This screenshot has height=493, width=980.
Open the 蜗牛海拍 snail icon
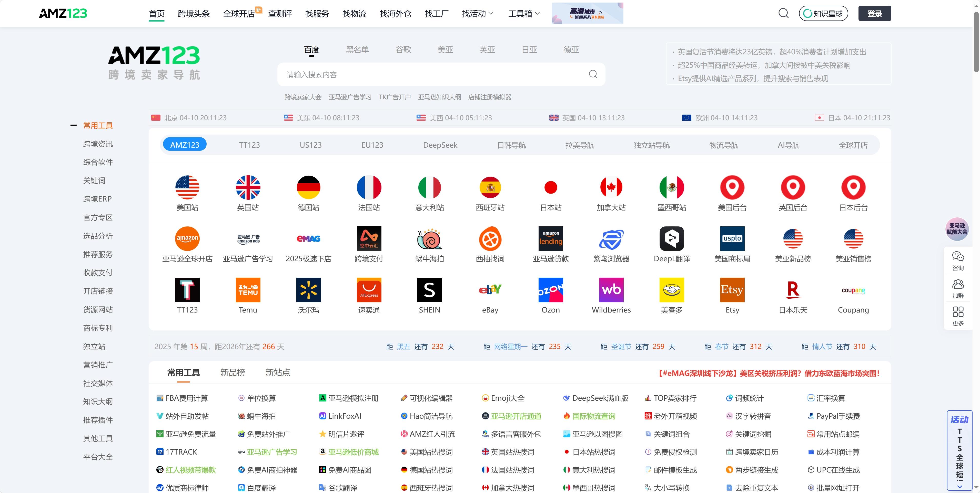430,238
